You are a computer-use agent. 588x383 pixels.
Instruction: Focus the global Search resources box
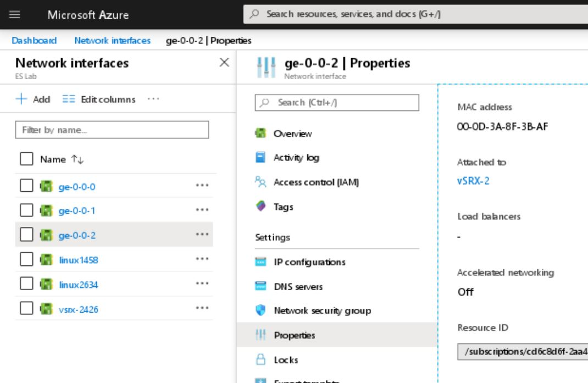(415, 14)
